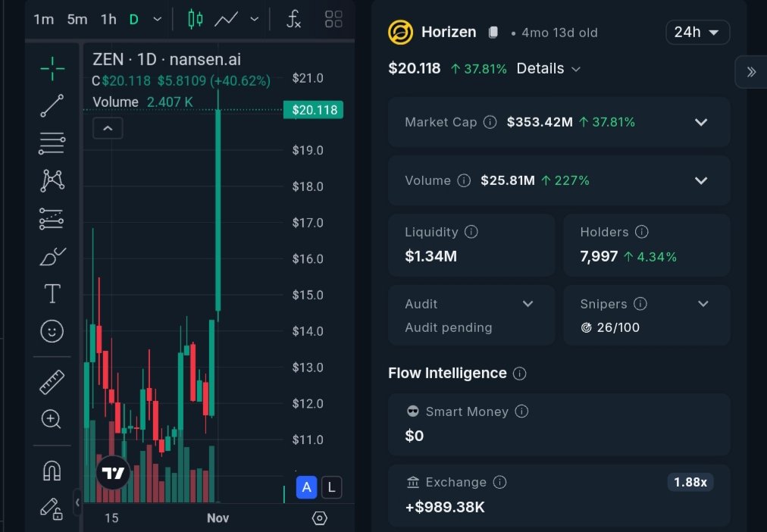Expand the Snipers card
Screen dimensions: 767x532
[703, 304]
